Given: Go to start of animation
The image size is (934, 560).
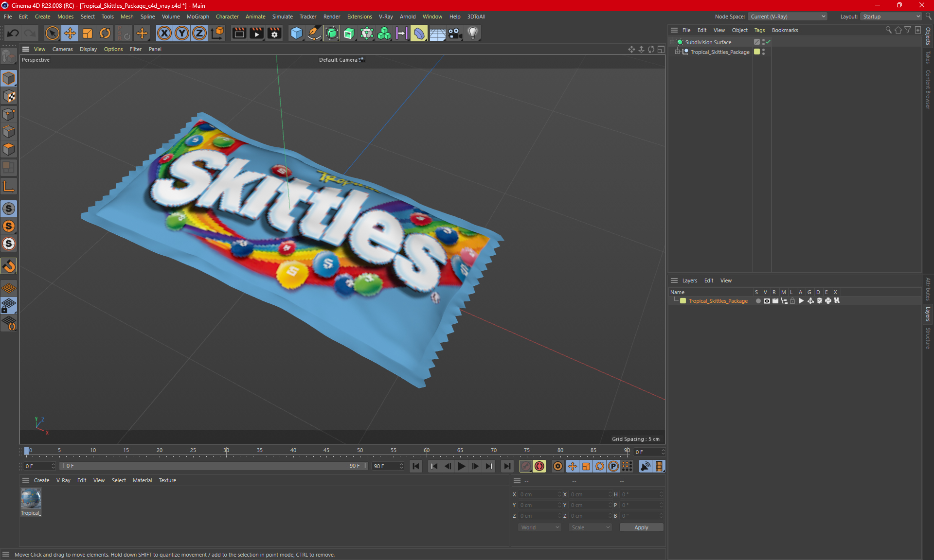Looking at the screenshot, I should pyautogui.click(x=416, y=466).
